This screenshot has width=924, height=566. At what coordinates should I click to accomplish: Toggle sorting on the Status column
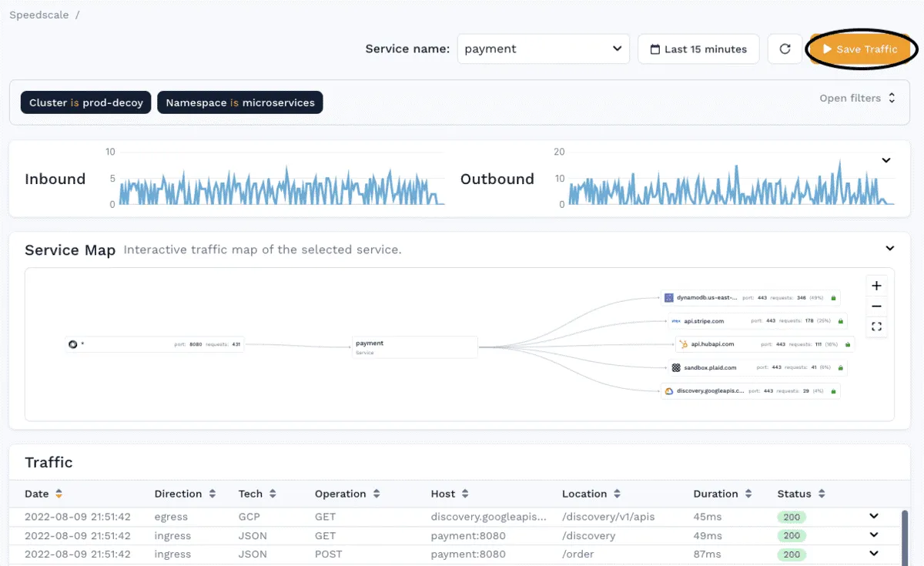coord(822,494)
